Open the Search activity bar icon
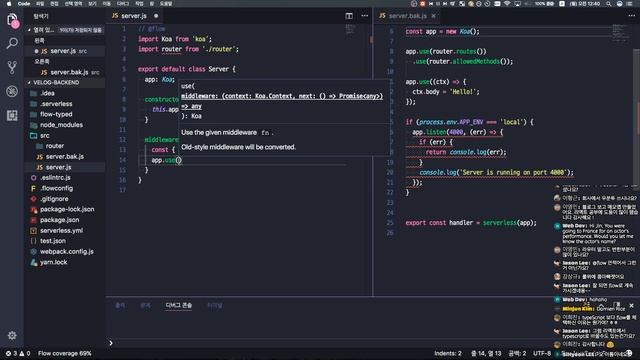Screen dimensions: 640x360 [12, 43]
